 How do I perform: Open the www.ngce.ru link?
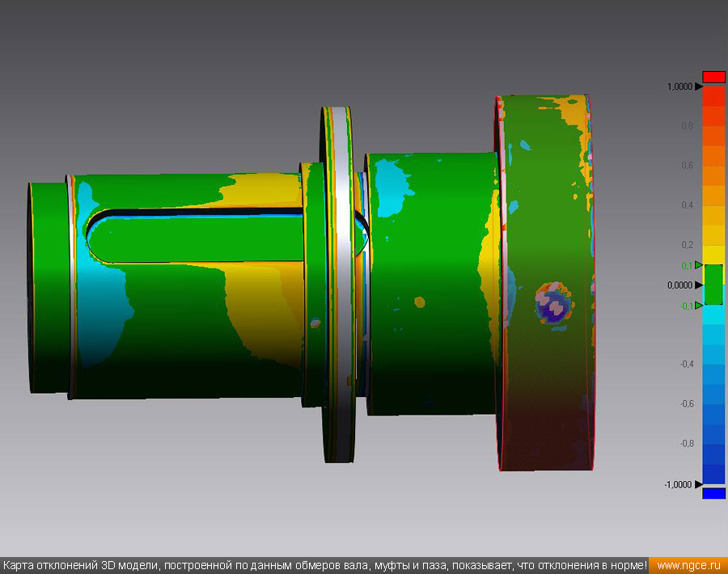point(688,566)
